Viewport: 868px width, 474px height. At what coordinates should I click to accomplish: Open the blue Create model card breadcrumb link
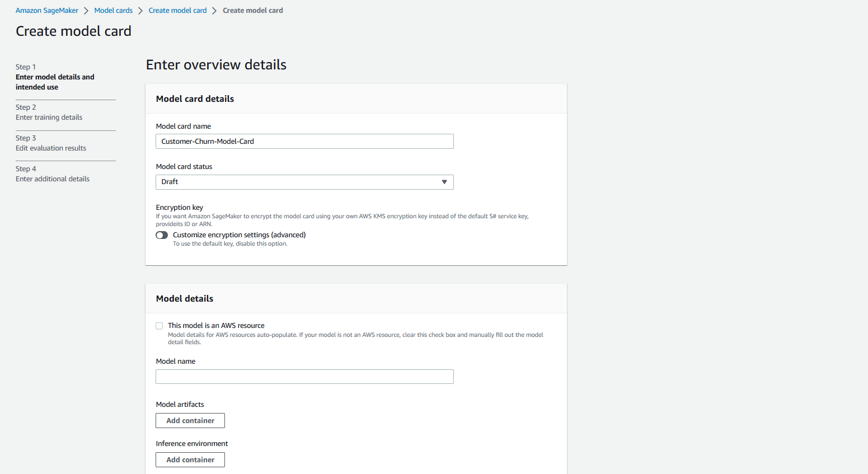(x=177, y=11)
